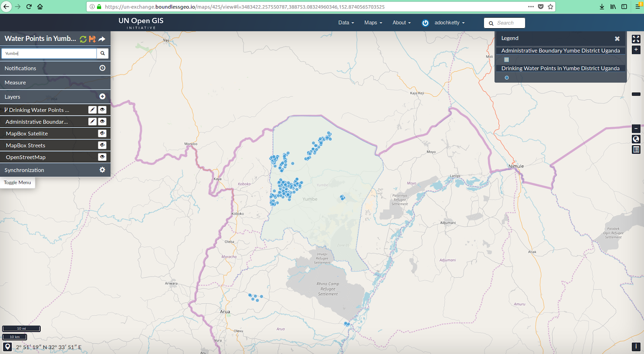Viewport: 644px width, 354px height.
Task: Expand the Notifications panel
Action: coord(55,68)
